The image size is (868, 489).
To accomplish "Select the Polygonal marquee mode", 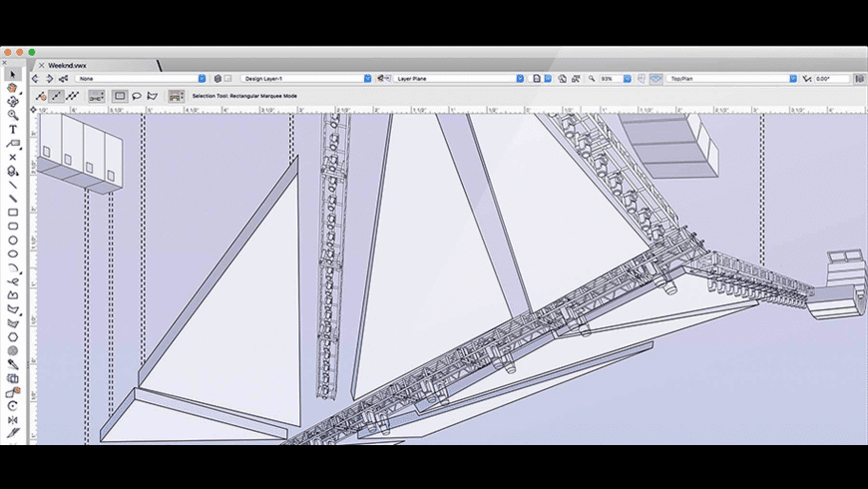I will click(x=153, y=96).
